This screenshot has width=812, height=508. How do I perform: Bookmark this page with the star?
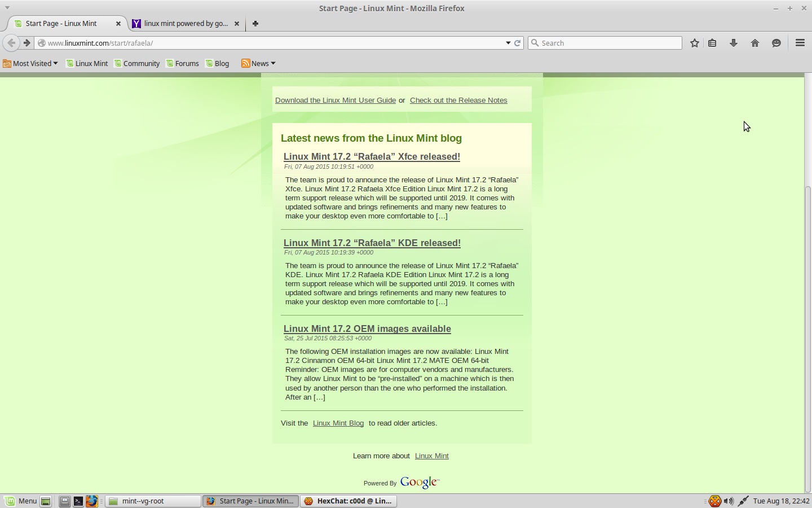click(695, 43)
